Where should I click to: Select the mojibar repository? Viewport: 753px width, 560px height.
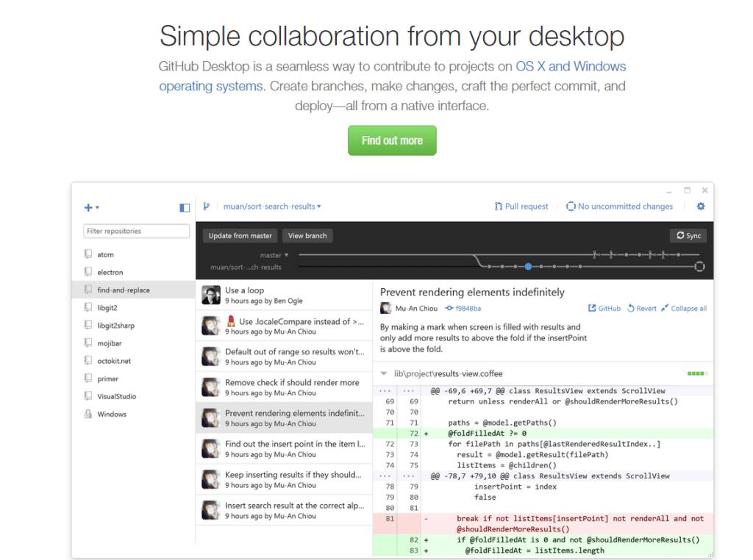[134, 343]
